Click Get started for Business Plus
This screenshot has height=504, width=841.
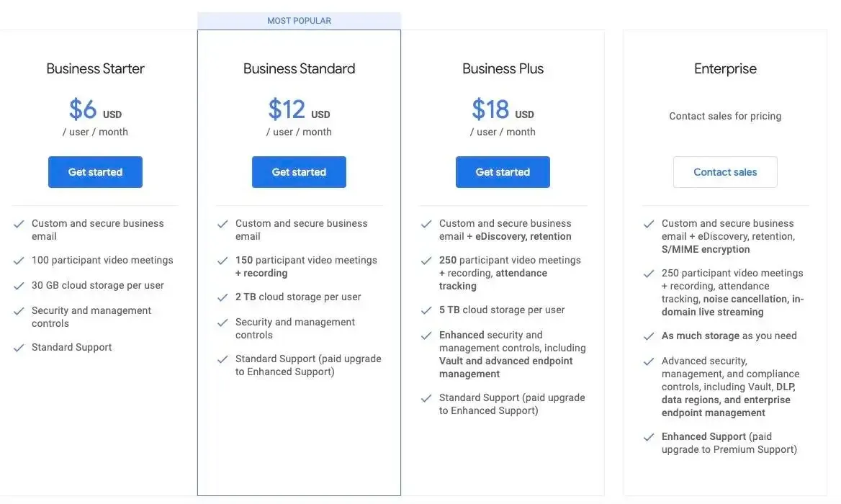tap(503, 171)
